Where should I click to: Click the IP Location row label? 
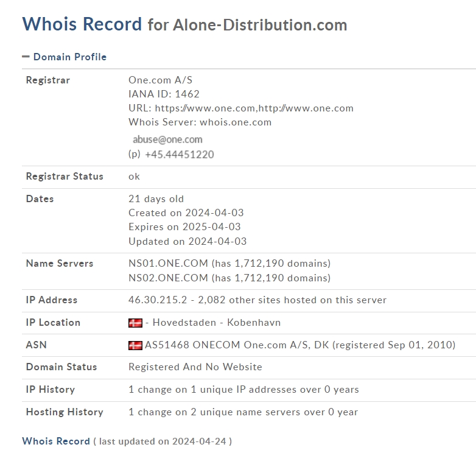pyautogui.click(x=53, y=322)
